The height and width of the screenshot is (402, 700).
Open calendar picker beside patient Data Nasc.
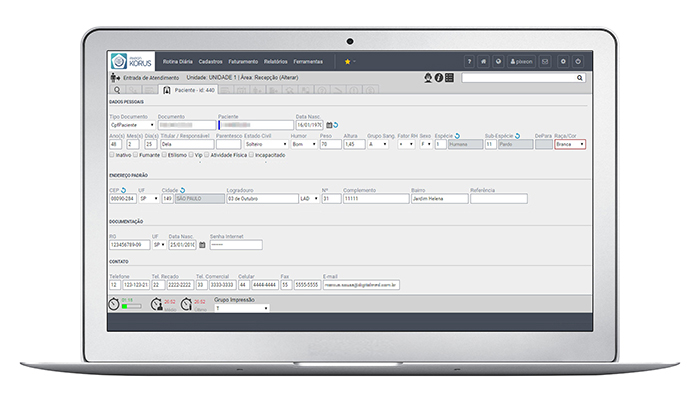(329, 125)
